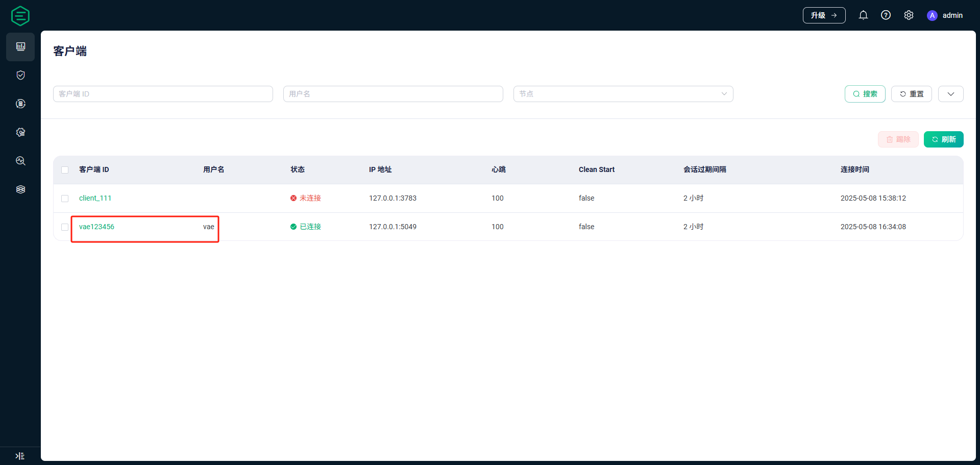
Task: Open the notifications bell icon
Action: click(x=863, y=15)
